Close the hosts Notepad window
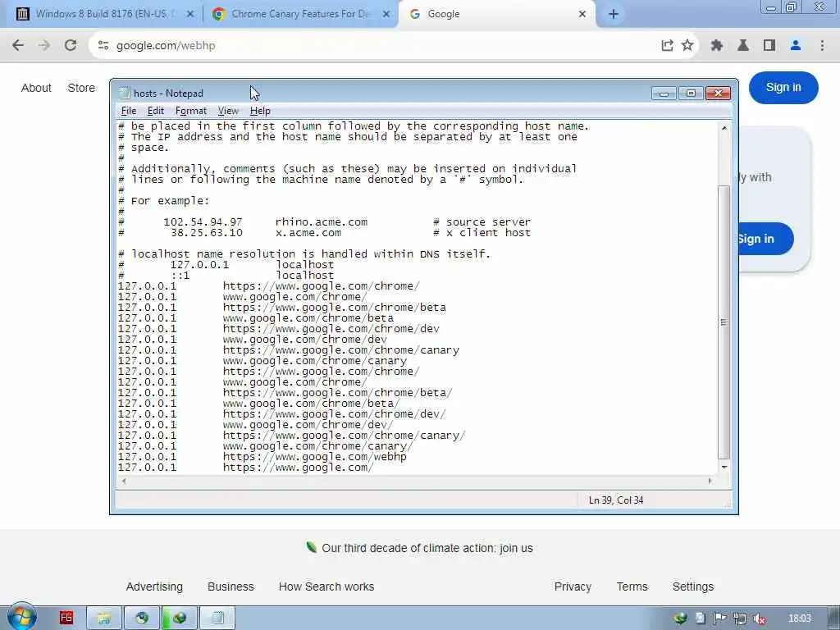The image size is (840, 630). point(719,94)
